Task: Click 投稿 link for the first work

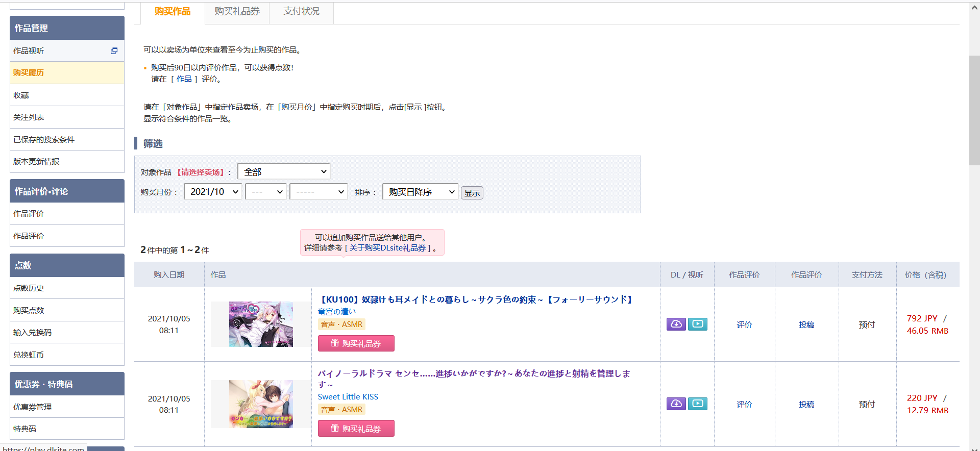Action: point(806,324)
